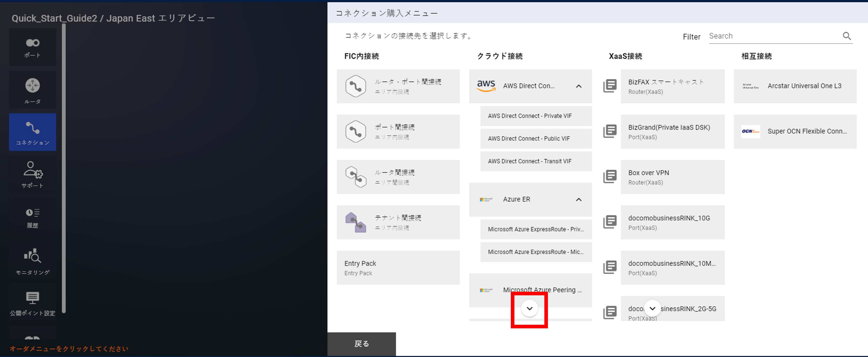Click the 戻る back button
The width and height of the screenshot is (868, 357).
[362, 343]
